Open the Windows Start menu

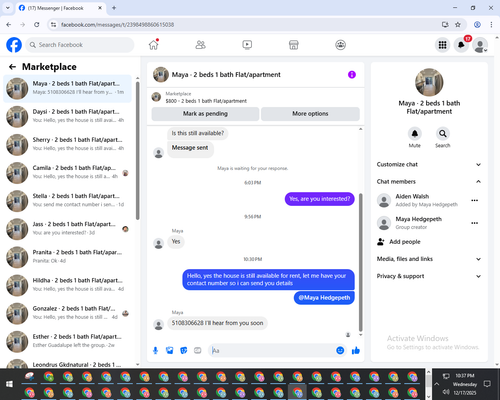tap(9, 384)
